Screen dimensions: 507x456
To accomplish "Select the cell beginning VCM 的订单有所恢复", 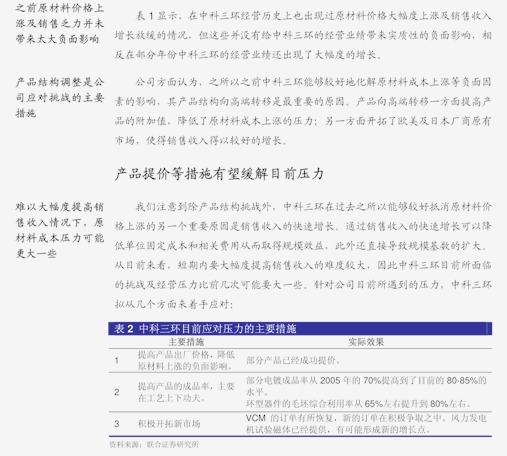I will [366, 424].
